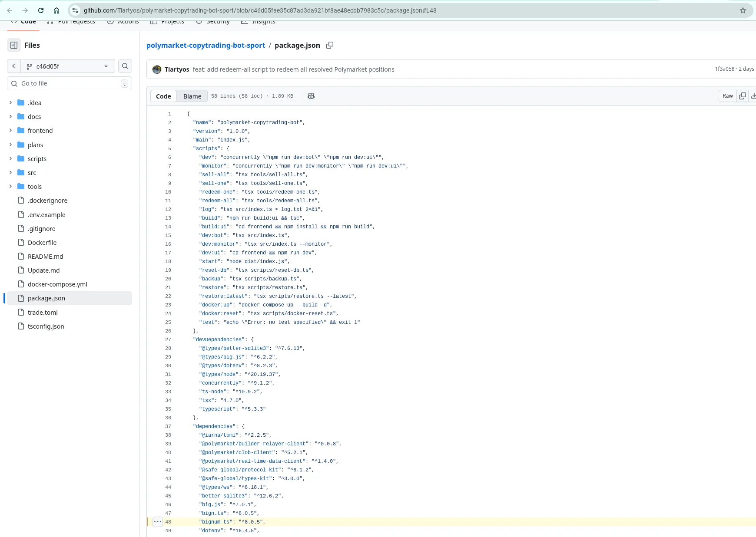This screenshot has height=537, width=756.
Task: Open the c46d05f branch selector
Action: pos(67,66)
